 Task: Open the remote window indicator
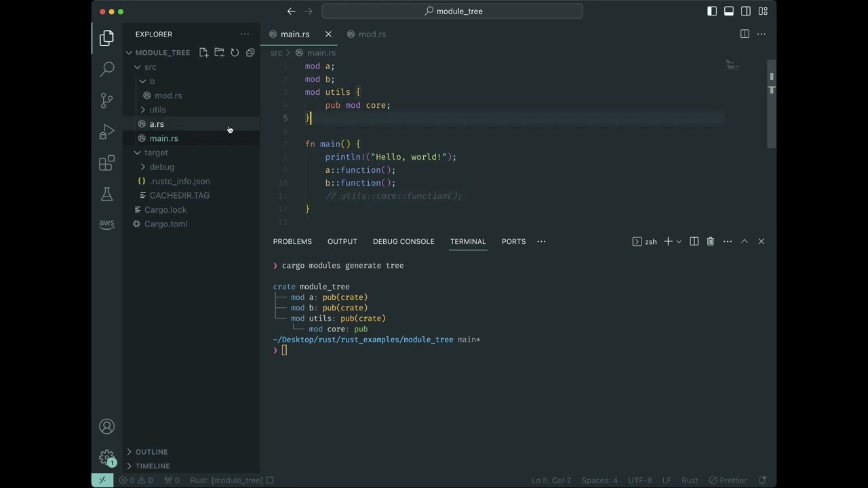pos(102,480)
